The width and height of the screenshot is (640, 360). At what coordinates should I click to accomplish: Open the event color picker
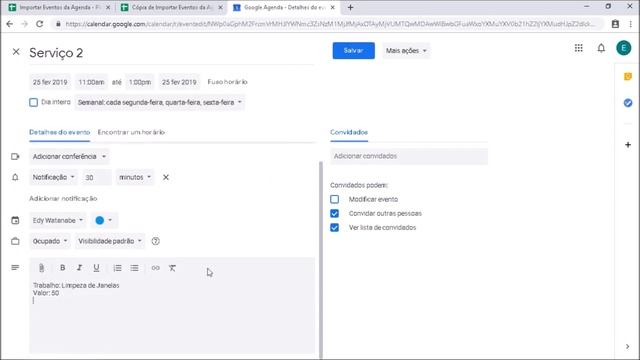tap(104, 220)
